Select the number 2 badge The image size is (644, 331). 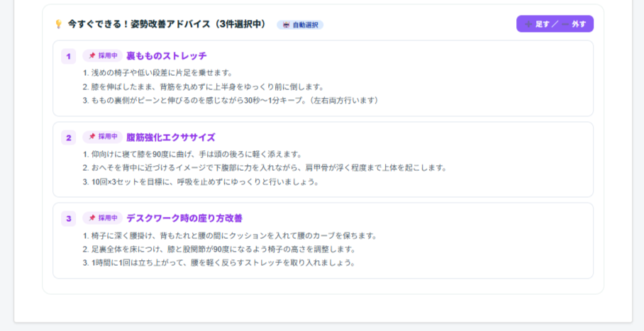[68, 138]
